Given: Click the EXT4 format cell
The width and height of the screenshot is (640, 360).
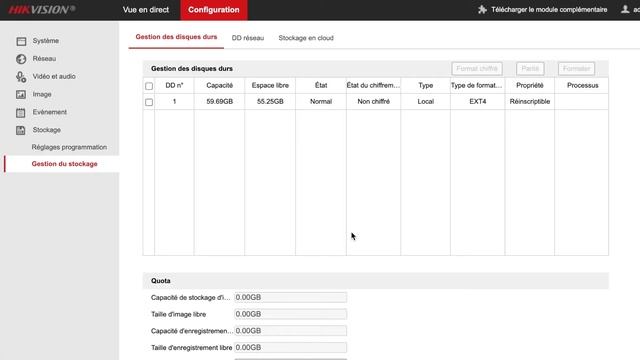Looking at the screenshot, I should point(478,102).
